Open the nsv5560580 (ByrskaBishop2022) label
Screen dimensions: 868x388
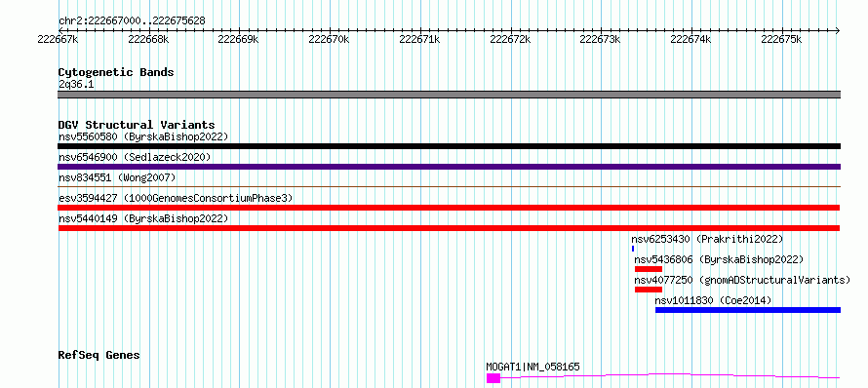(143, 136)
